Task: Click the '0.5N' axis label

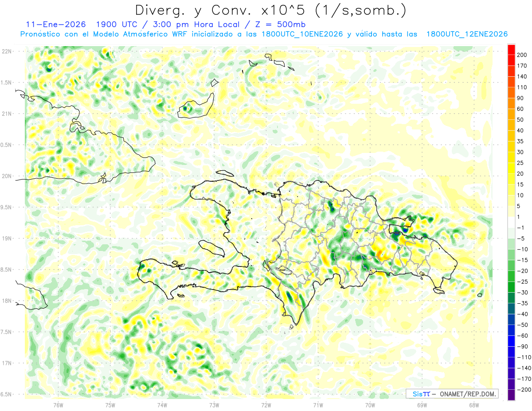Action: click(7, 145)
